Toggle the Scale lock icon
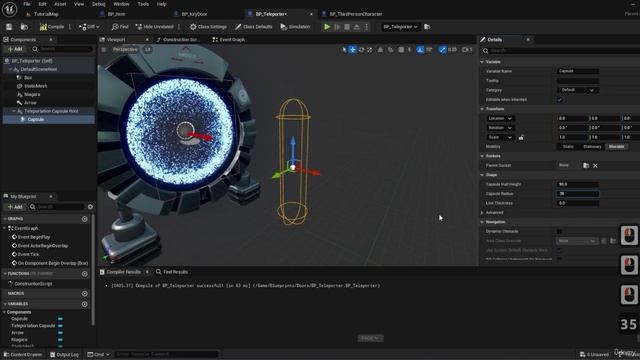This screenshot has height=360, width=640. coord(521,138)
